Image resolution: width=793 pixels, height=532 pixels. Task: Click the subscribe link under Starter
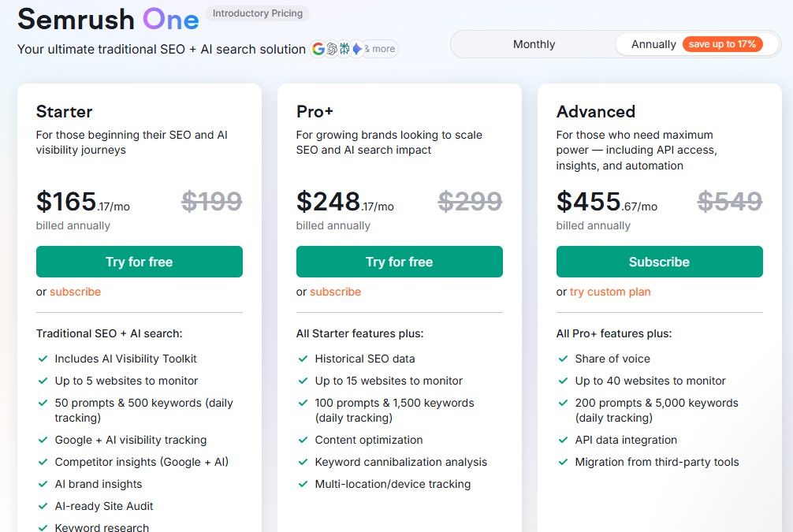(x=75, y=292)
